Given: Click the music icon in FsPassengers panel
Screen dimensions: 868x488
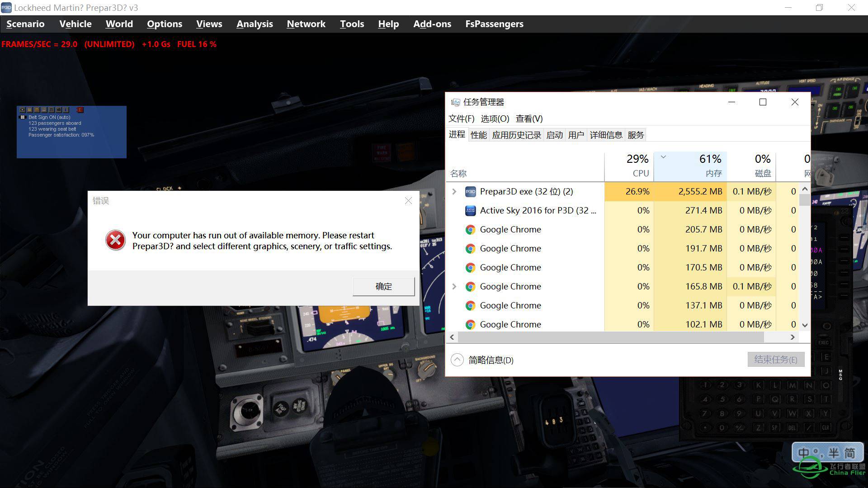Looking at the screenshot, I should click(x=51, y=110).
